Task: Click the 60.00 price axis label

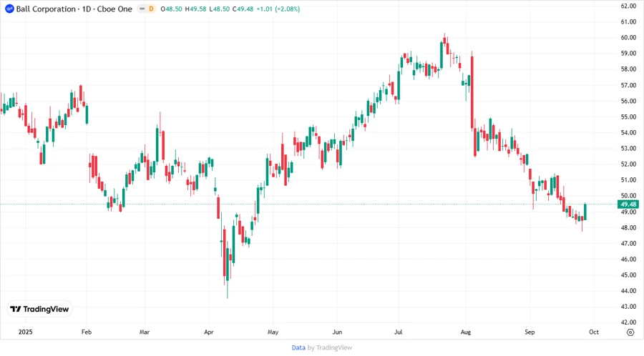Action: click(x=628, y=38)
